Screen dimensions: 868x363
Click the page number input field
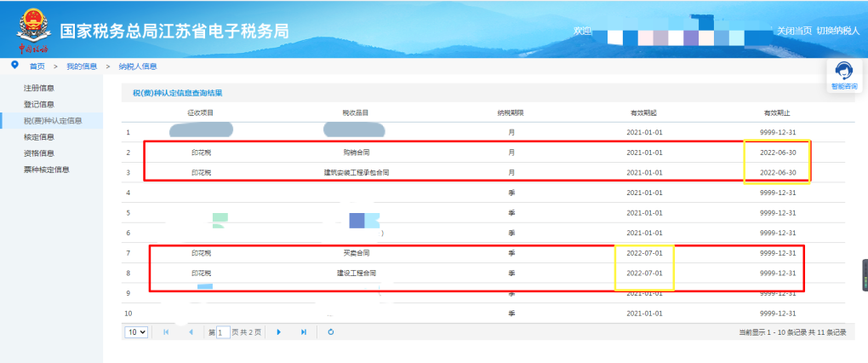pos(223,332)
